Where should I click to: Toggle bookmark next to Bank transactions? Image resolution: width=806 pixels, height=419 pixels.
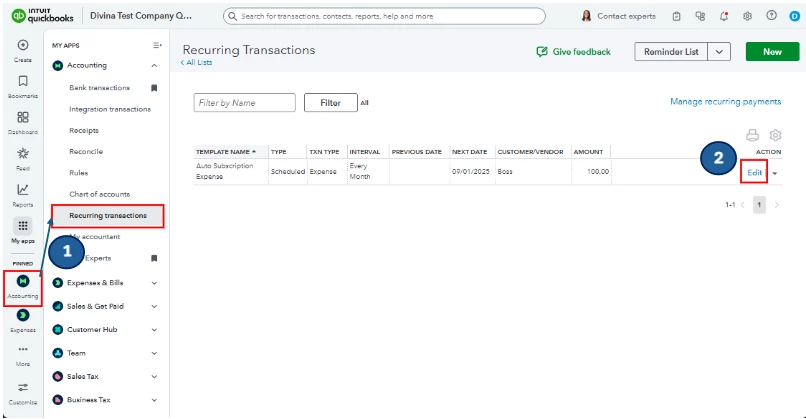tap(154, 88)
